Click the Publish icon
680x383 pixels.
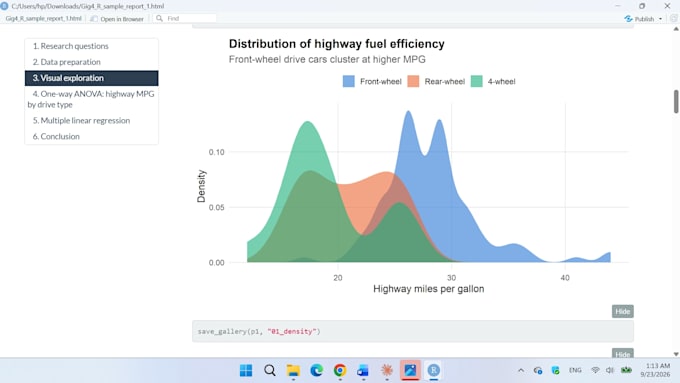tap(628, 19)
